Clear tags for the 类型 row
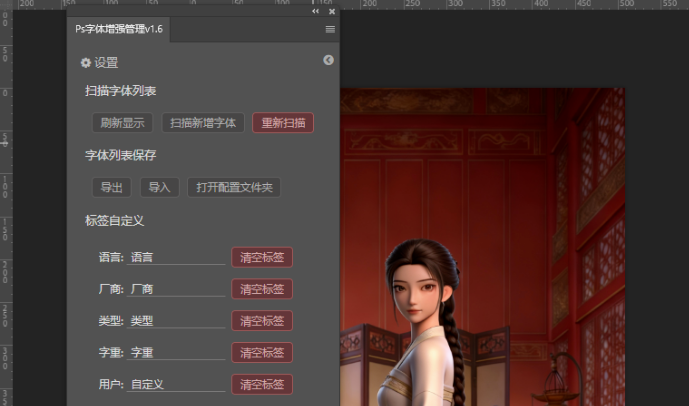689x406 pixels. click(262, 322)
